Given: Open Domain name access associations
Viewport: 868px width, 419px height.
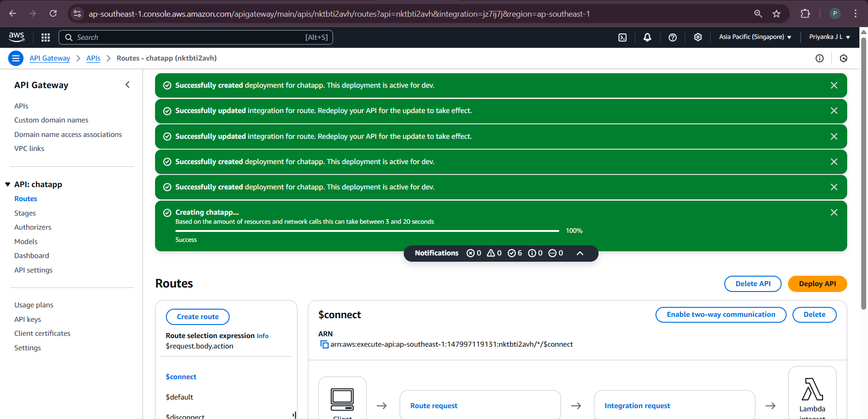Looking at the screenshot, I should pos(68,134).
